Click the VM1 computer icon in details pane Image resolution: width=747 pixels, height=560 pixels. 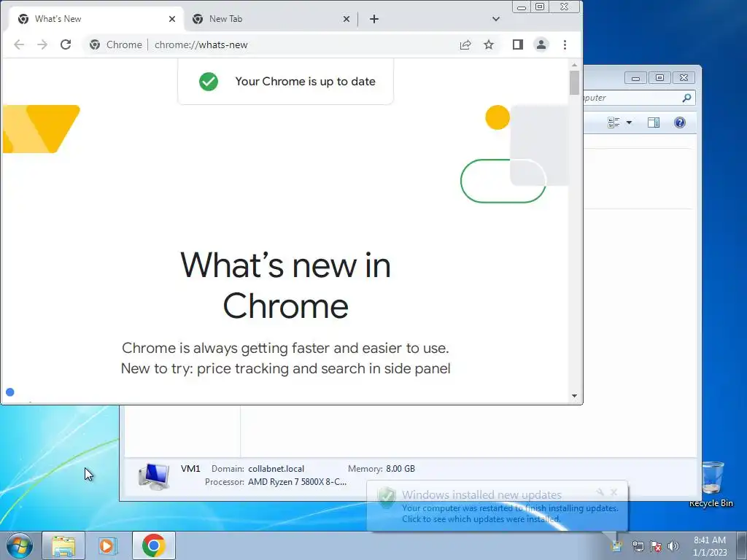click(x=154, y=476)
